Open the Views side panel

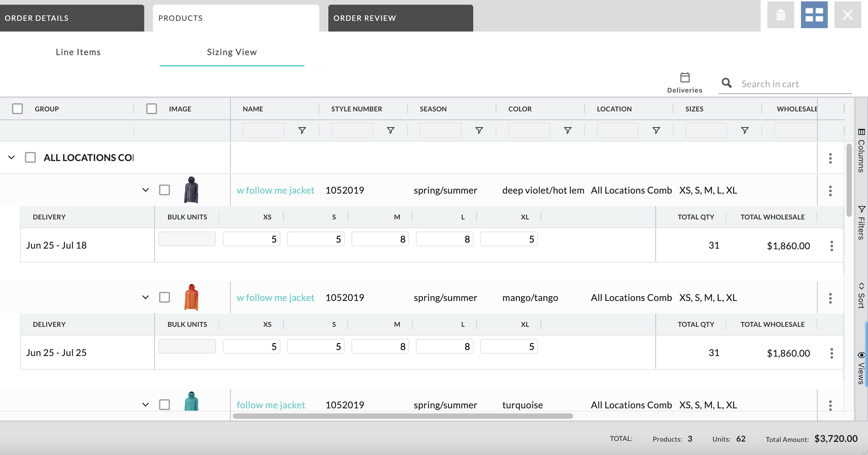(x=861, y=368)
